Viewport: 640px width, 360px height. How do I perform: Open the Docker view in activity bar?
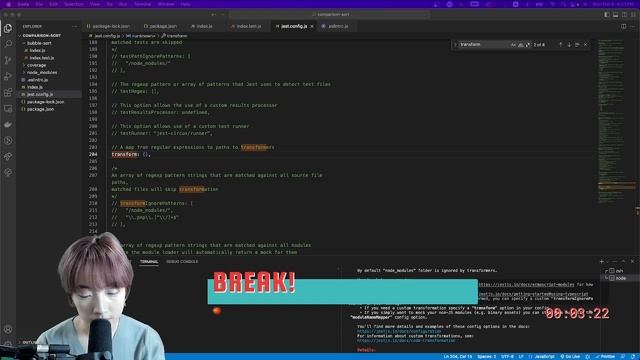[x=8, y=124]
